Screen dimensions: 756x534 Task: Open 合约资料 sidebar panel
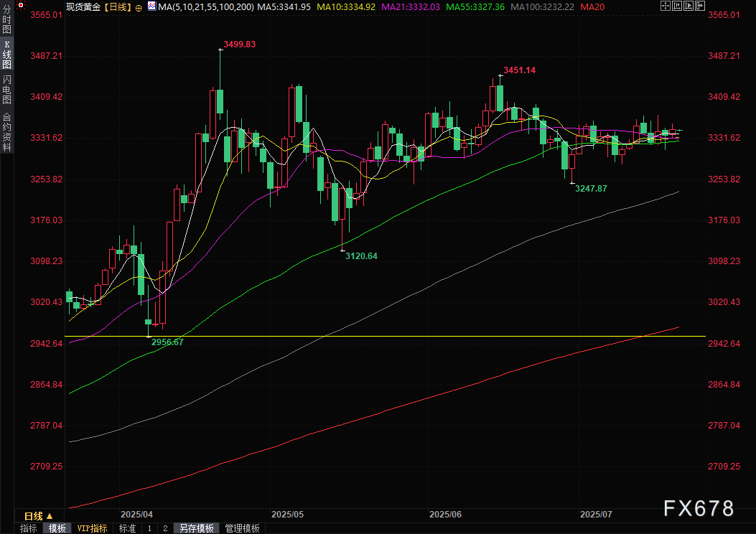pyautogui.click(x=6, y=132)
